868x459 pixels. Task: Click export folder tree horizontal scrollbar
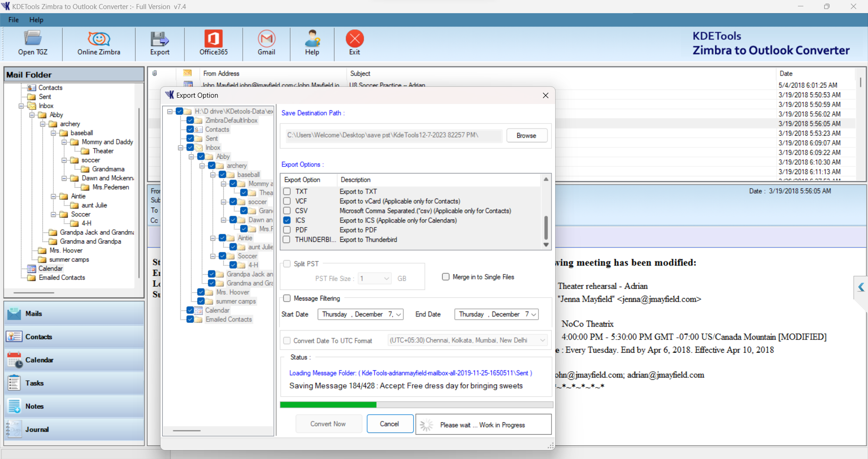pos(187,431)
